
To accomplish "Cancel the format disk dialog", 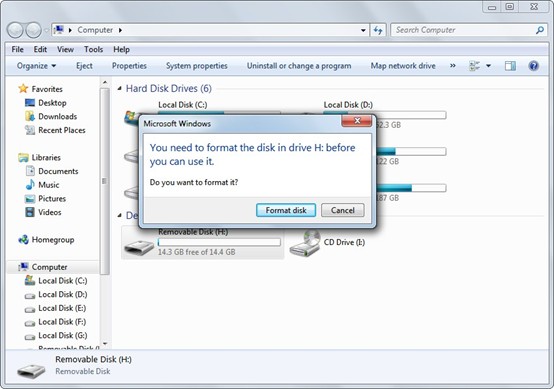I will click(342, 210).
